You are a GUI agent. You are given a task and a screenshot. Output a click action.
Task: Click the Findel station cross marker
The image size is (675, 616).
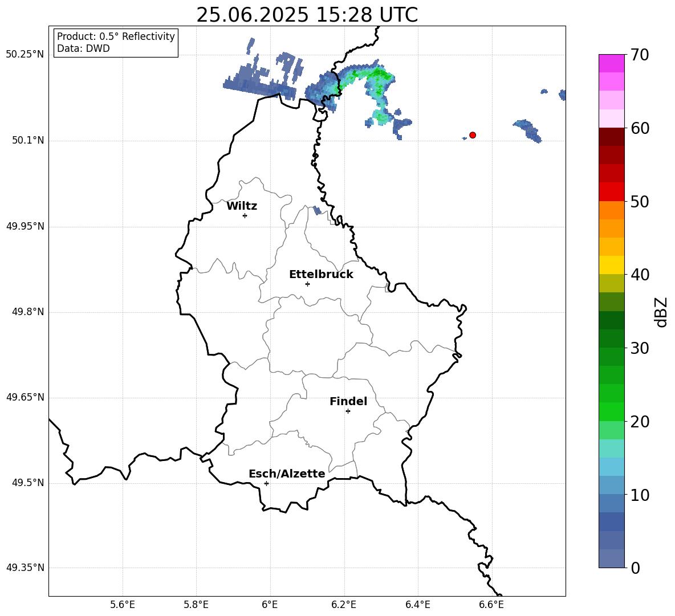[348, 411]
